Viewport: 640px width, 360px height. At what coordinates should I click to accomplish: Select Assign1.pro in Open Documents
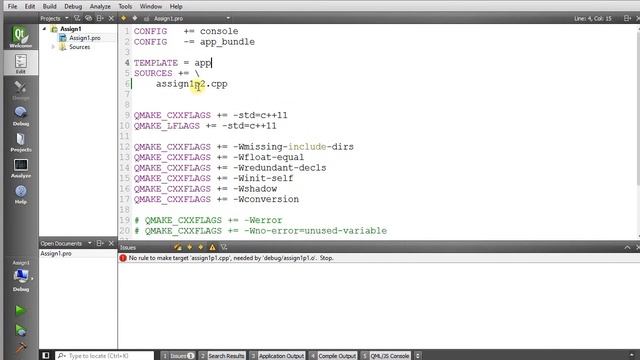56,253
